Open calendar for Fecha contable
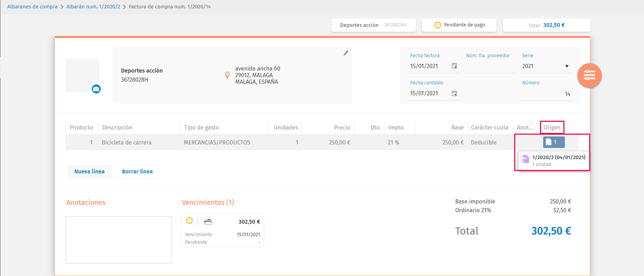Image resolution: width=644 pixels, height=276 pixels. tap(454, 93)
